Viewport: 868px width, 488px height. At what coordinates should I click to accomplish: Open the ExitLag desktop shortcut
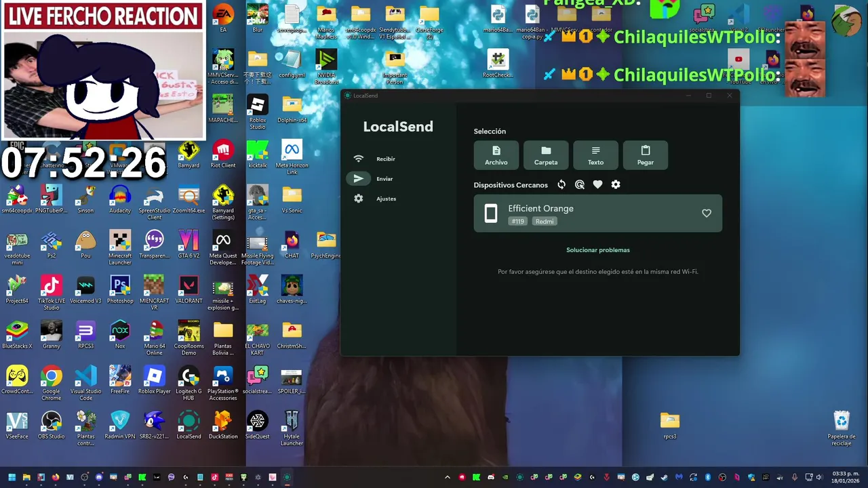tap(258, 290)
